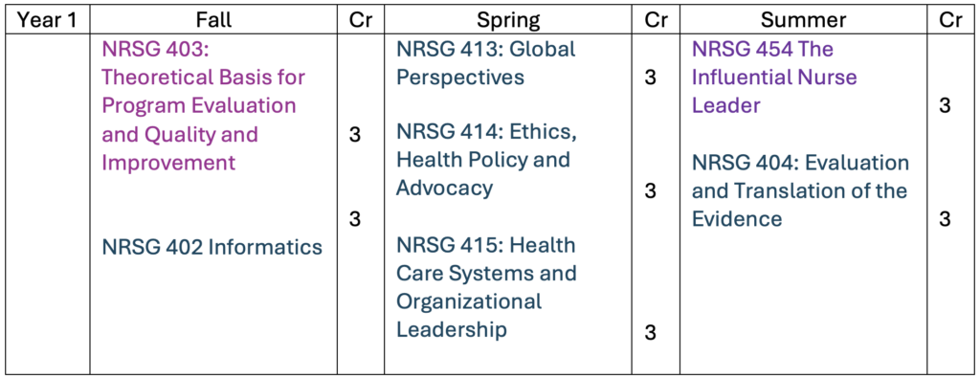Click the Year 1 header cell

coord(47,21)
